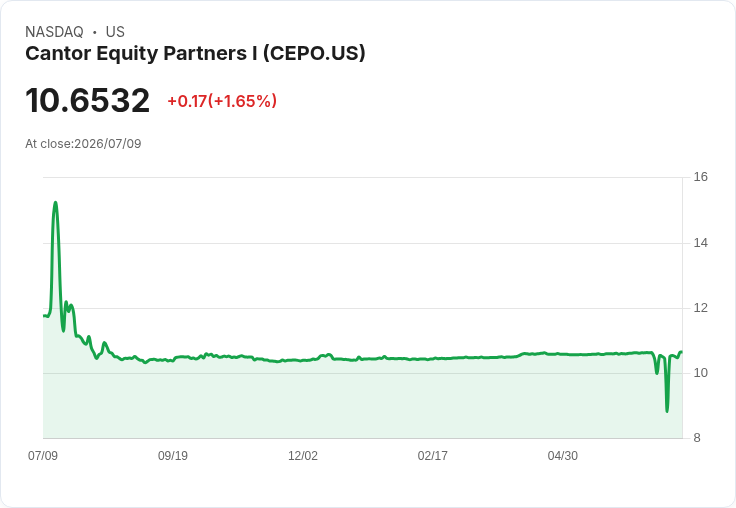The image size is (736, 508).
Task: Click the US market label
Action: tap(115, 32)
